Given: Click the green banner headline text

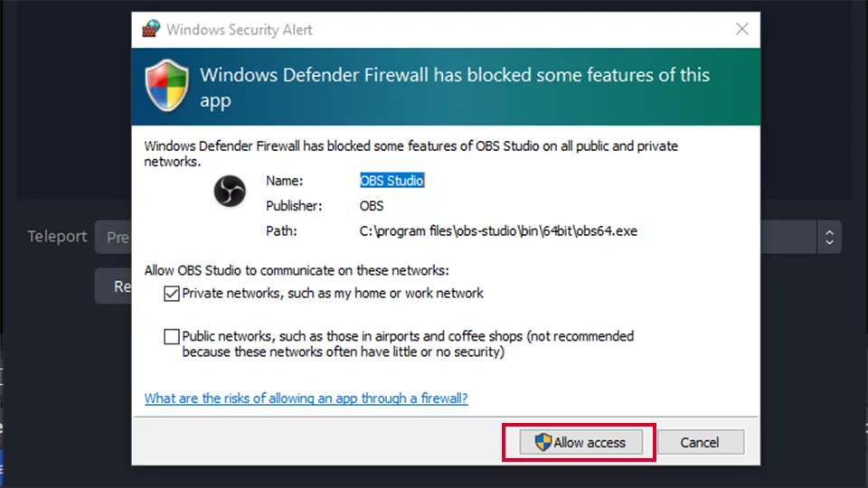Looking at the screenshot, I should click(455, 88).
